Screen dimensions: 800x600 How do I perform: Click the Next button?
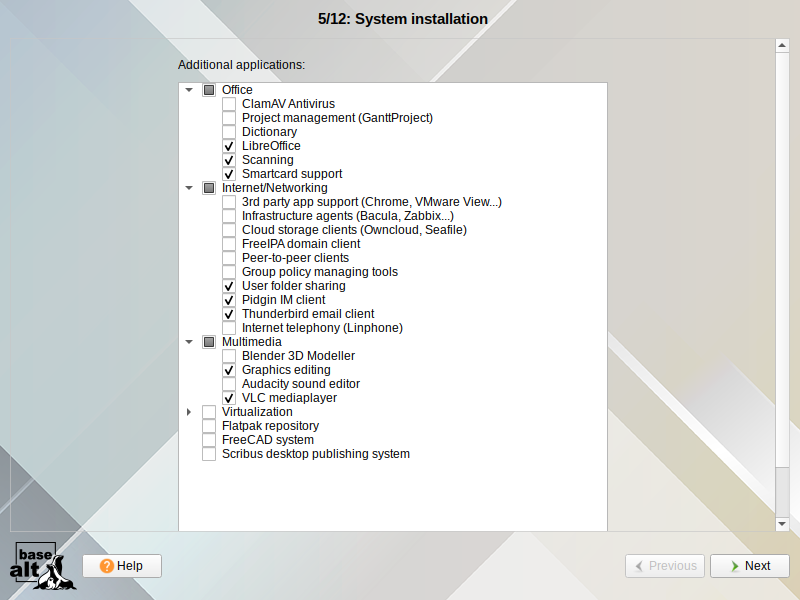pyautogui.click(x=749, y=566)
